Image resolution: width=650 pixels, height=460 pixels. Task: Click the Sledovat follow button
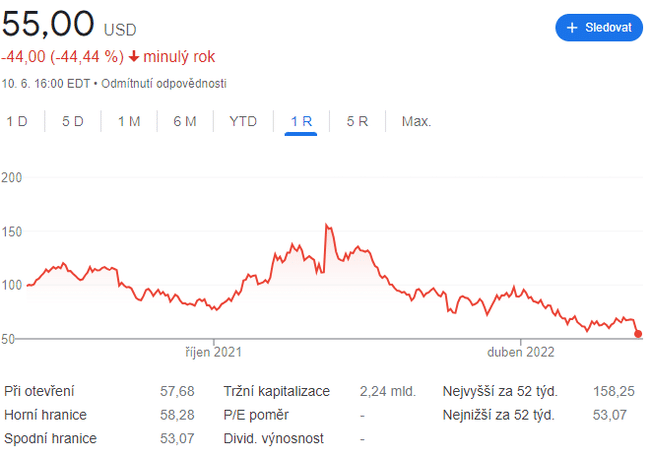599,27
